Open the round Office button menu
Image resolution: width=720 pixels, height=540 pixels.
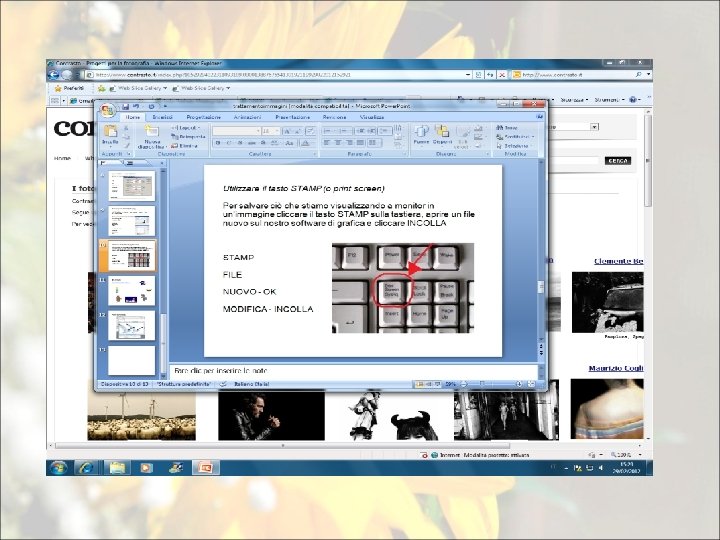coord(107,110)
